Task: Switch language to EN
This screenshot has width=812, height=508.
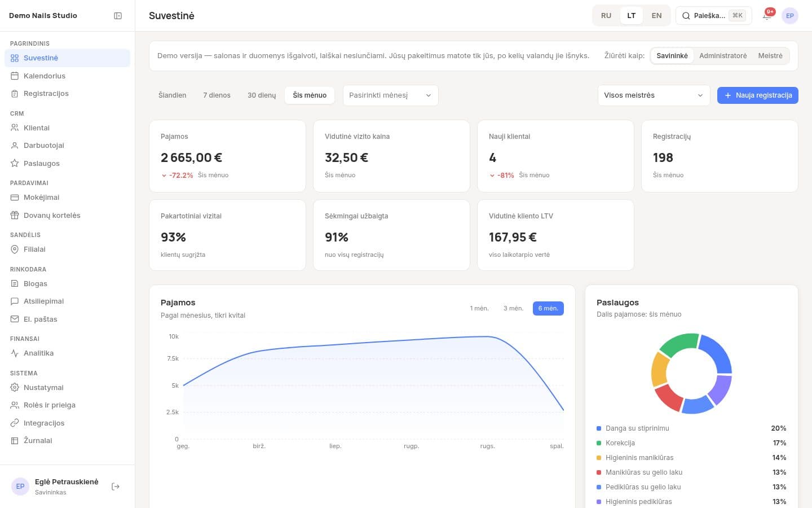Action: 656,16
